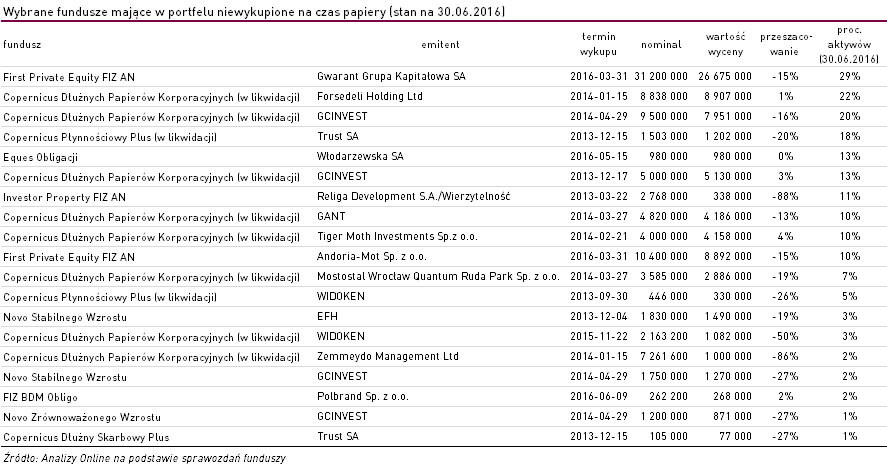Screen dimensions: 887x467
Task: Click the fund name in the Gwarant row
Action: (68, 77)
